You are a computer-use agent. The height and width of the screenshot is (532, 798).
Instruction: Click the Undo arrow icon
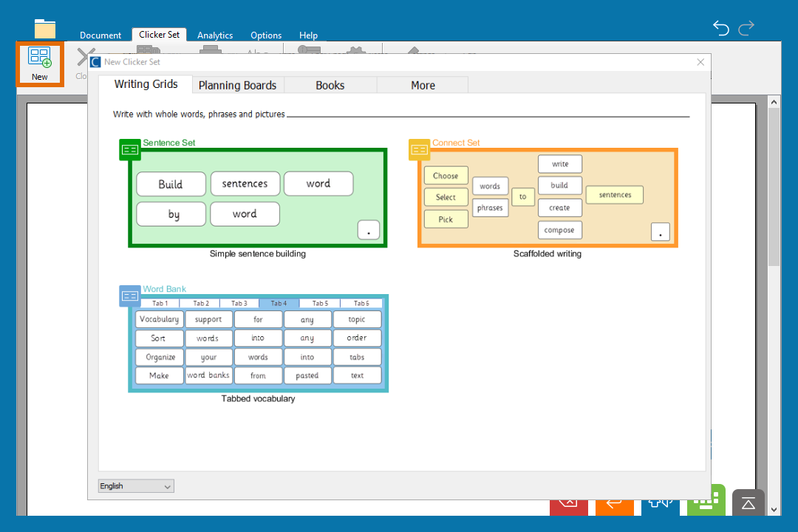pos(720,28)
